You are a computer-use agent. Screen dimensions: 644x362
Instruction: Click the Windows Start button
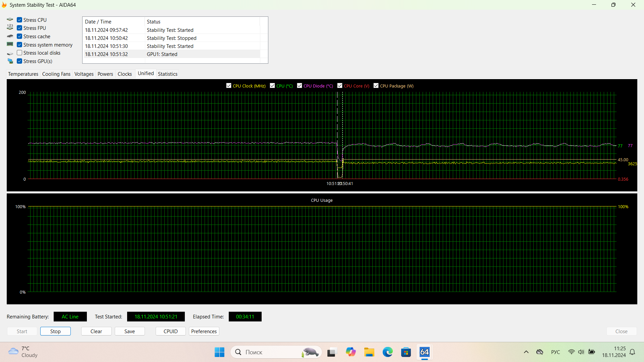(219, 352)
